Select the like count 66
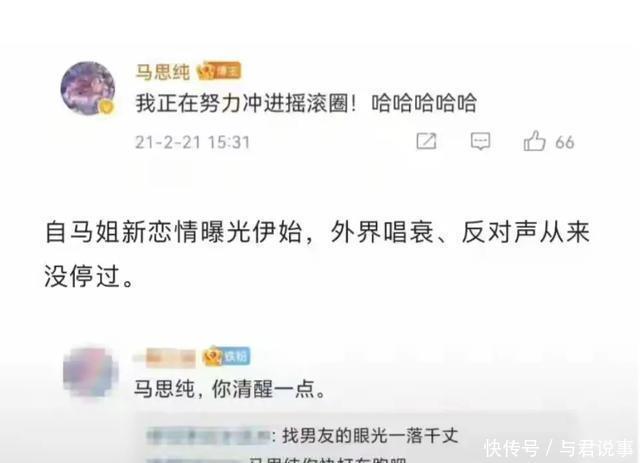This screenshot has width=640, height=463. point(564,142)
